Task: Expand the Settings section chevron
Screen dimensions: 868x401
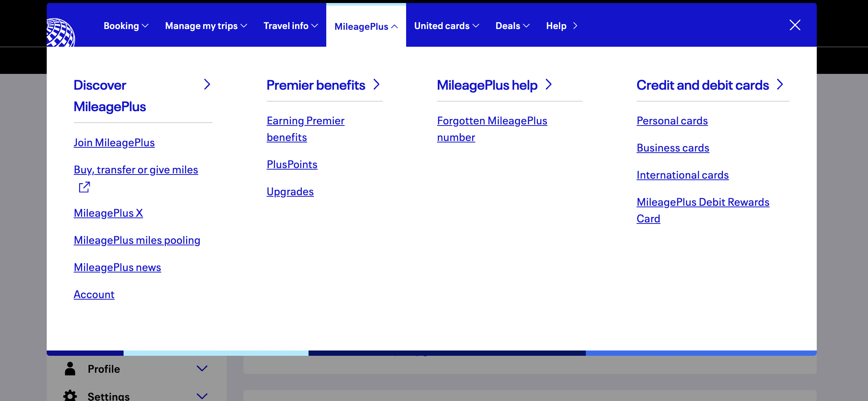Action: click(202, 396)
